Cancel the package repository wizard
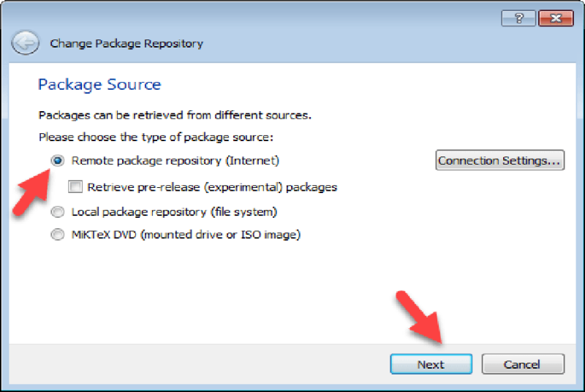 click(523, 364)
